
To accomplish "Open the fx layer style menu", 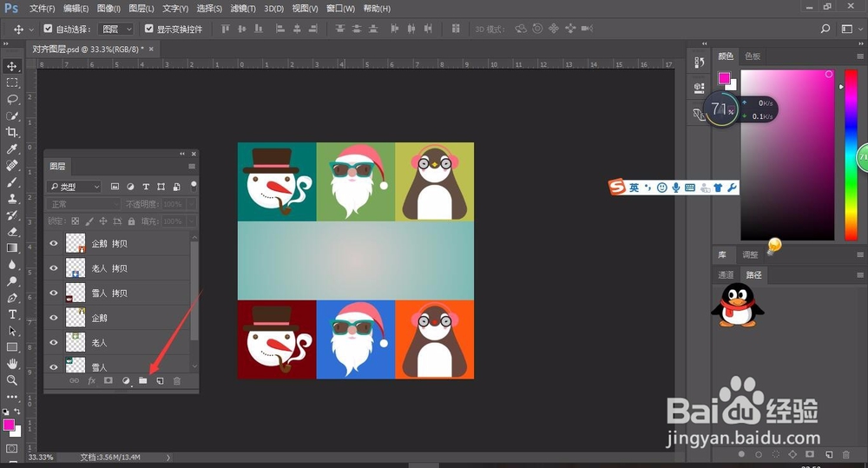I will coord(91,381).
